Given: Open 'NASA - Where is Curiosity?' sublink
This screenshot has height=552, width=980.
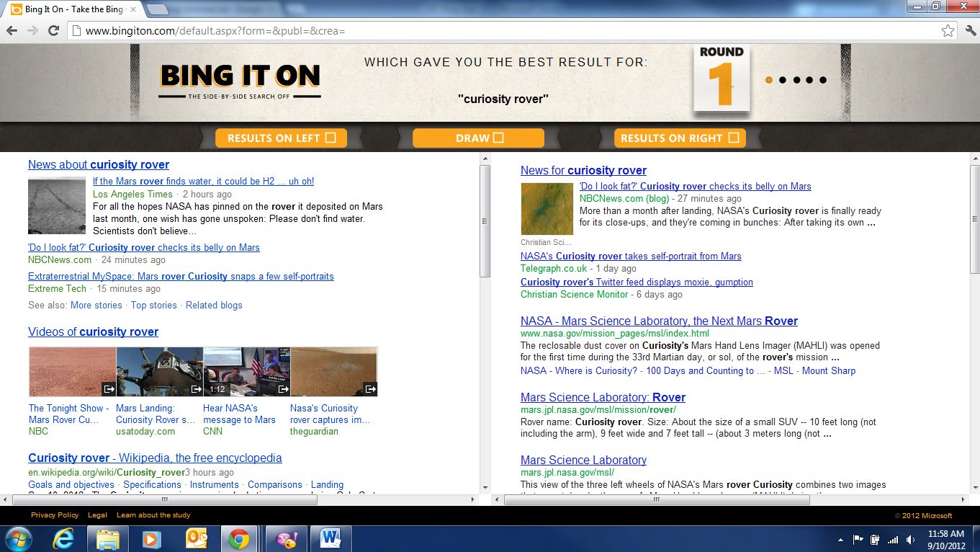Looking at the screenshot, I should coord(579,370).
